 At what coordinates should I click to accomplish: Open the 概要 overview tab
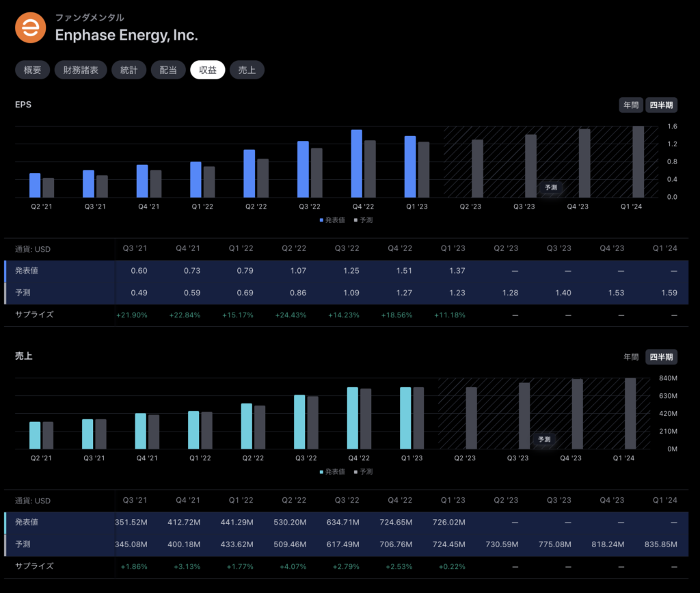pyautogui.click(x=32, y=70)
